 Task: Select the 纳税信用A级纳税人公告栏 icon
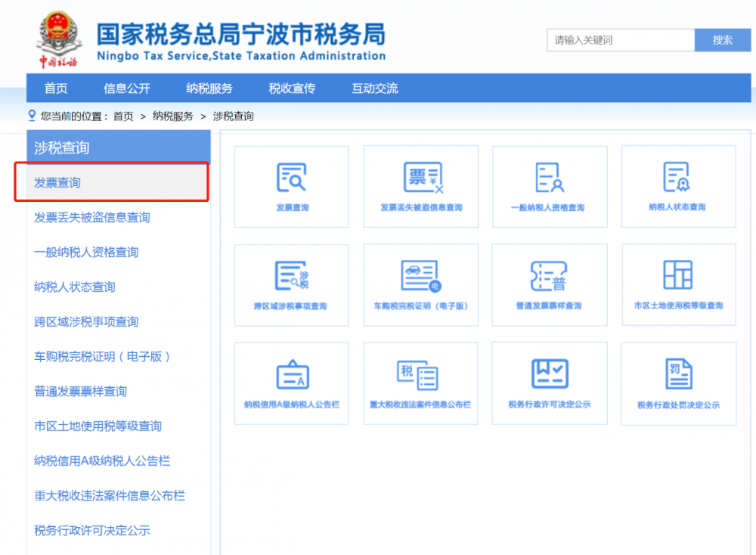point(291,383)
